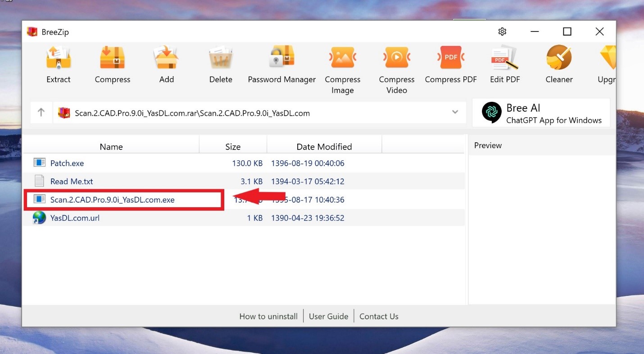This screenshot has width=644, height=354.
Task: Click the YasDL.com.url globe icon
Action: 40,218
